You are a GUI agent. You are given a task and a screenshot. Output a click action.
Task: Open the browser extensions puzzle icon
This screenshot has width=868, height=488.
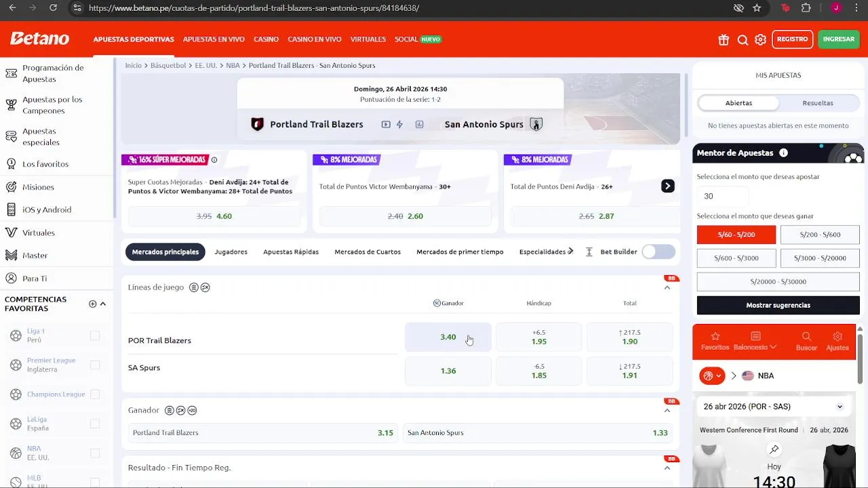click(x=806, y=8)
